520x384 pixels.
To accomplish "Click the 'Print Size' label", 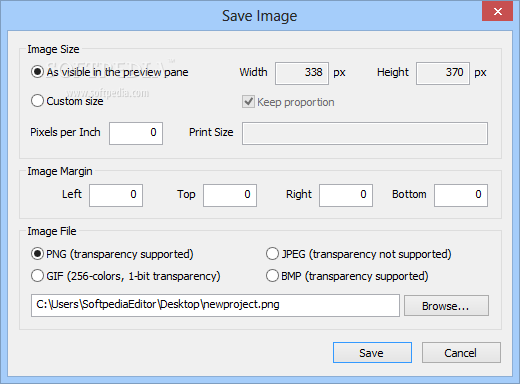I will (211, 132).
